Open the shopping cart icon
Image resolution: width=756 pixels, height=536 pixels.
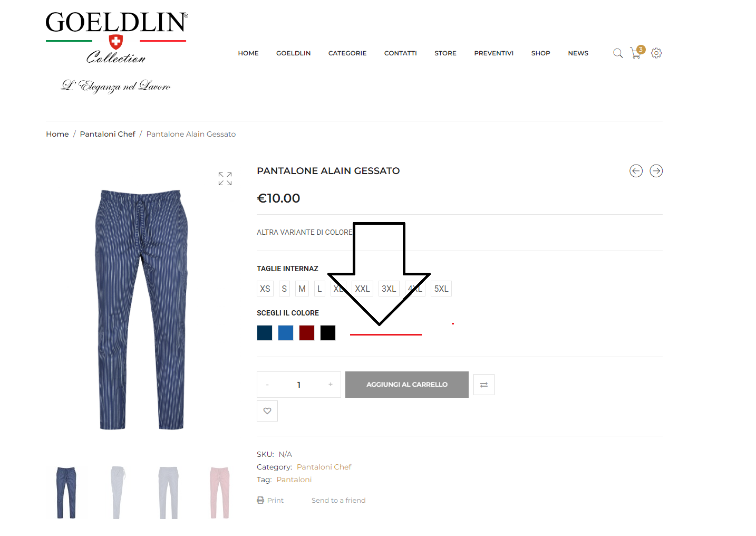tap(636, 53)
